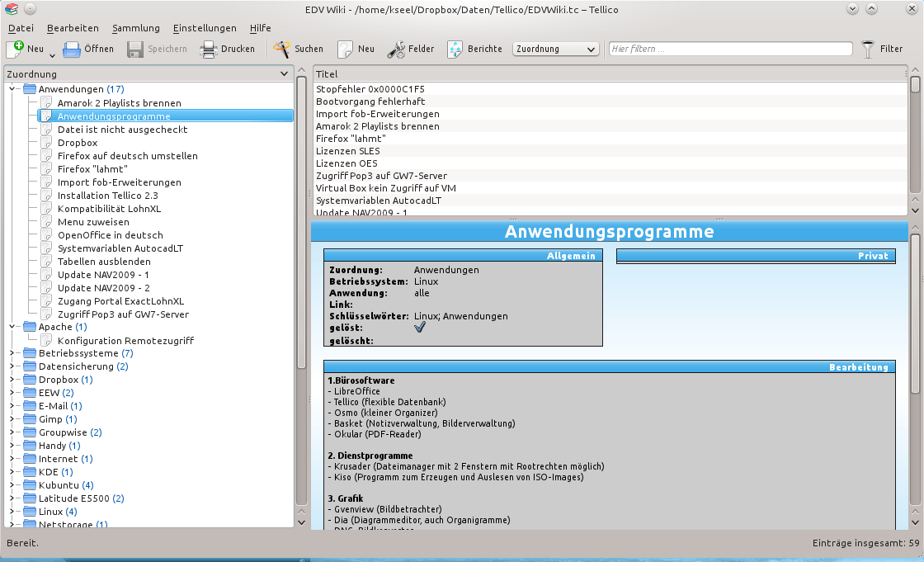Open the Zuordnung grouping combo box in toolbar
The image size is (924, 562).
pos(556,49)
